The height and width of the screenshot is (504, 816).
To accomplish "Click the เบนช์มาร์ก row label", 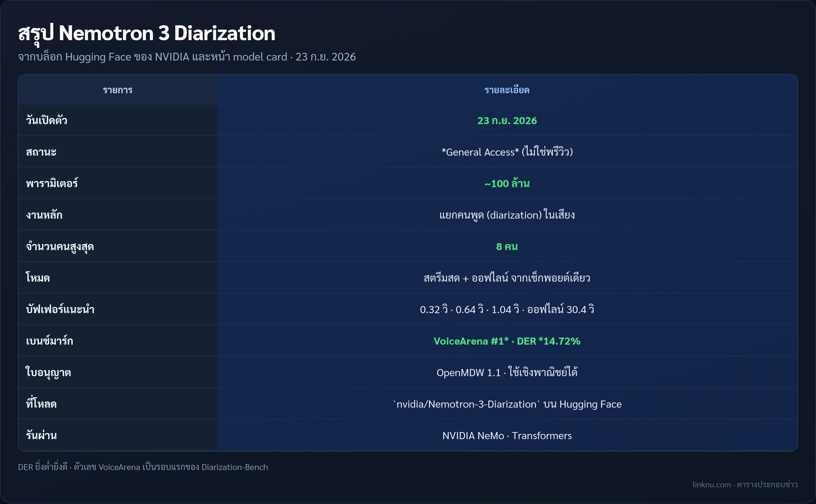I will coord(49,340).
